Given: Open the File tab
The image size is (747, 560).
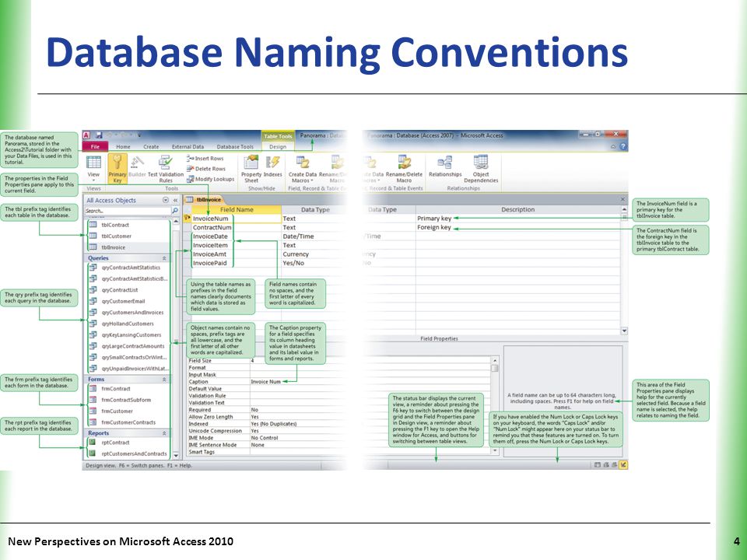Looking at the screenshot, I should point(95,147).
